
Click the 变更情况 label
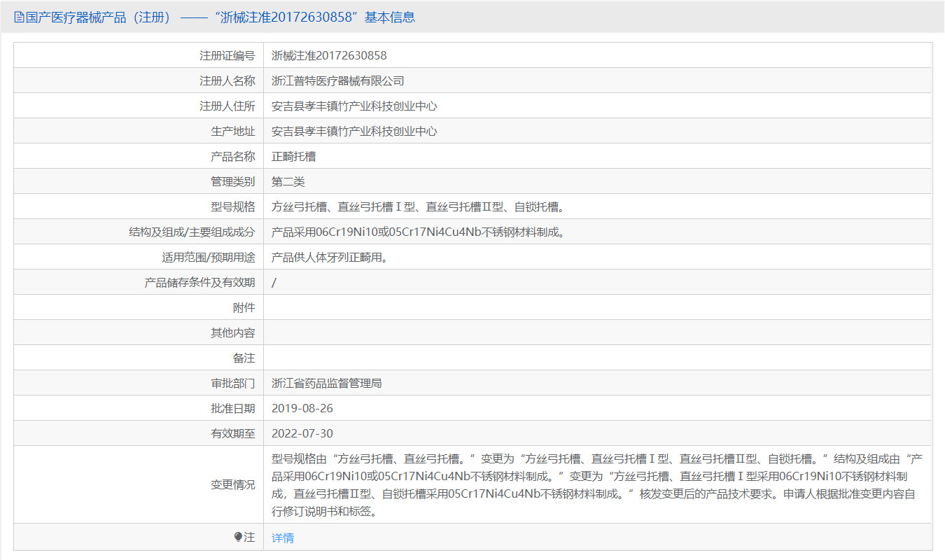click(x=233, y=484)
